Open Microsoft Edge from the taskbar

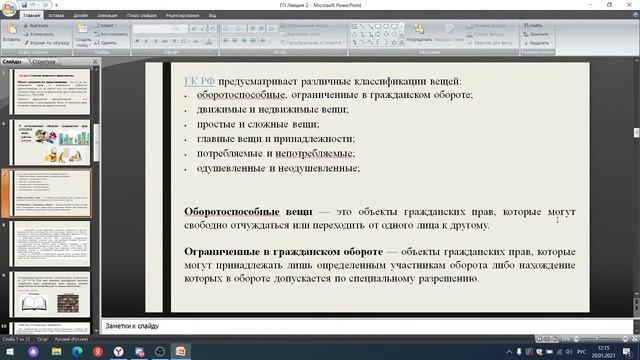click(x=77, y=351)
